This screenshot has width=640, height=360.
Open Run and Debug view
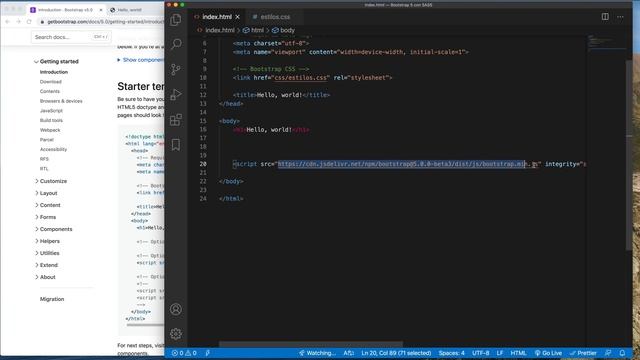click(x=176, y=94)
